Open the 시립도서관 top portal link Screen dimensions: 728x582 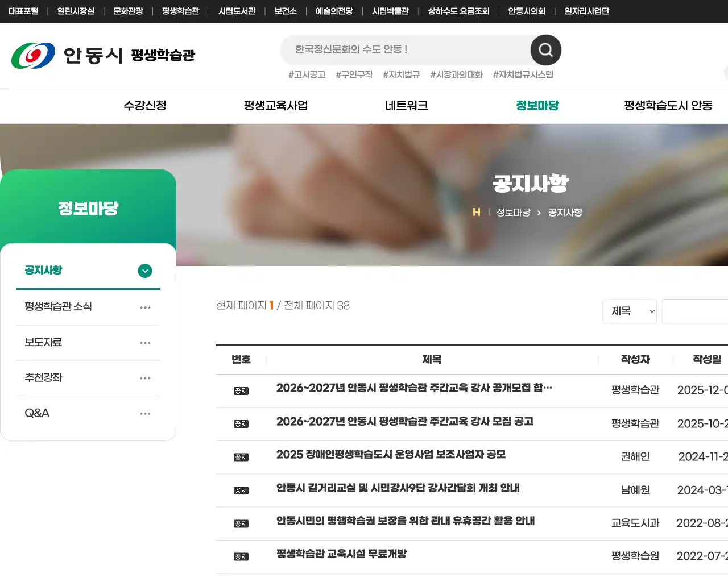click(236, 11)
